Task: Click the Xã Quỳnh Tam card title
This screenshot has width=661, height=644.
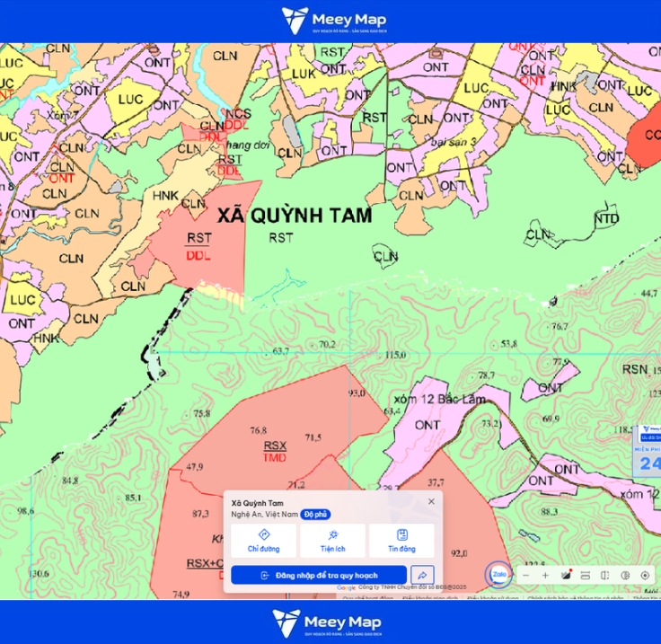Action: pyautogui.click(x=257, y=503)
